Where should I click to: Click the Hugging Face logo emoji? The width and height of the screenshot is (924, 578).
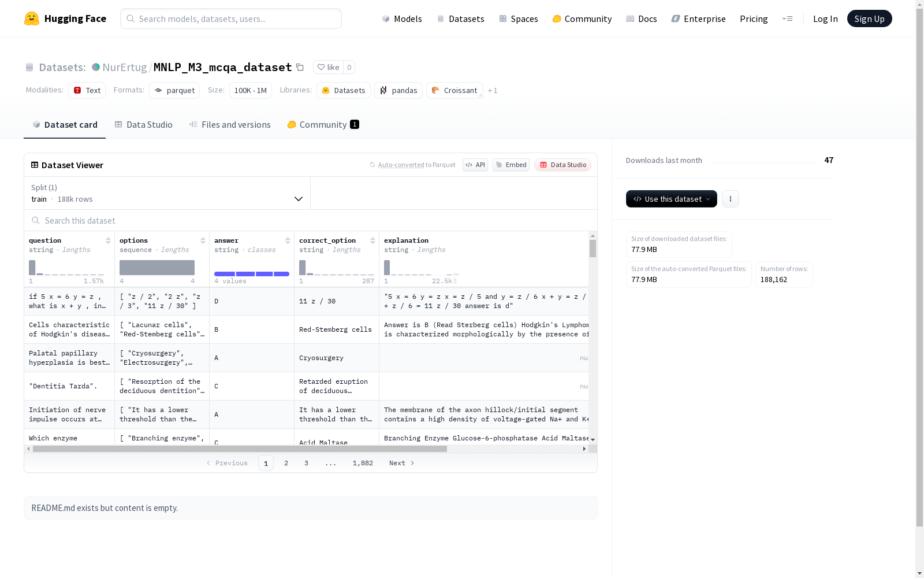[x=32, y=18]
